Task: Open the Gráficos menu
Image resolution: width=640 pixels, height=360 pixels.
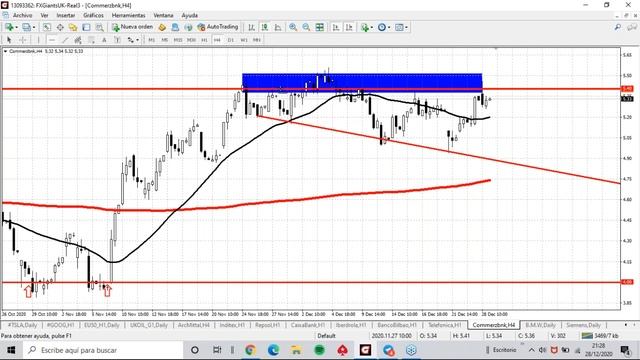Action: tap(93, 16)
